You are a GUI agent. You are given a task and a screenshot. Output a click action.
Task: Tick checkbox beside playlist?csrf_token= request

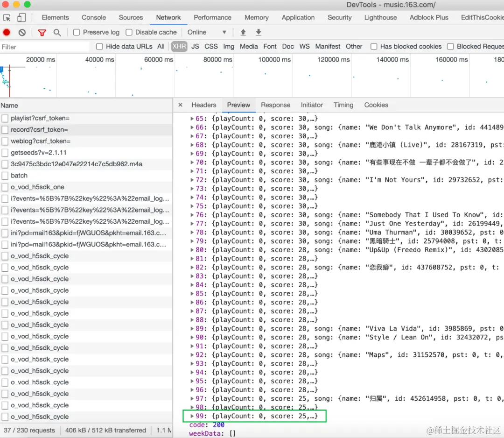[x=5, y=118]
